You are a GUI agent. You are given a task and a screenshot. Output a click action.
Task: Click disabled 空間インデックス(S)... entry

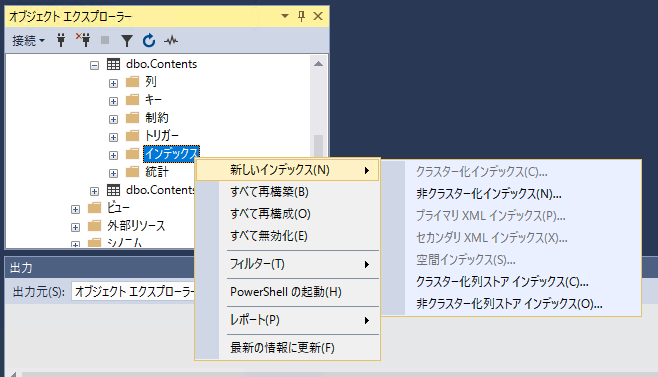click(x=512, y=260)
